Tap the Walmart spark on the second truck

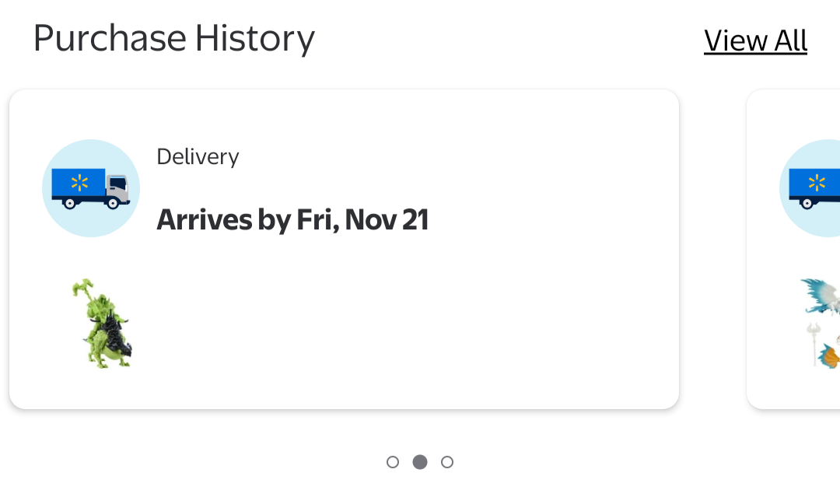(x=817, y=184)
